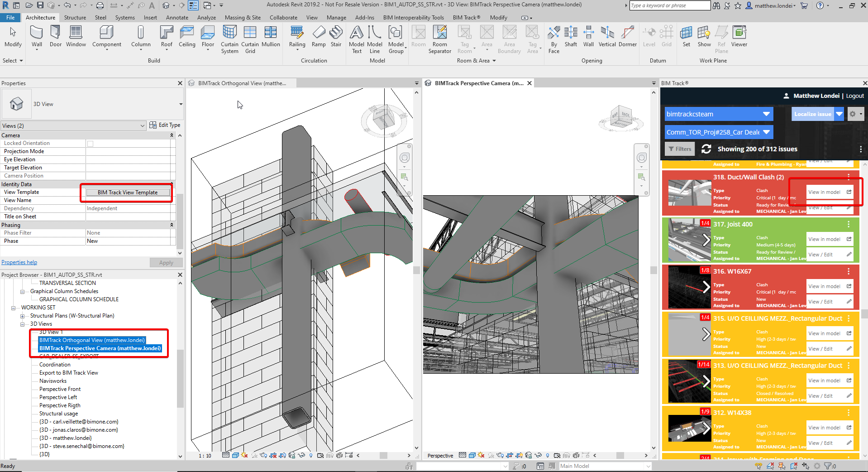Viewport: 868px width, 472px height.
Task: Open the Localize issue dropdown arrow
Action: pyautogui.click(x=839, y=114)
